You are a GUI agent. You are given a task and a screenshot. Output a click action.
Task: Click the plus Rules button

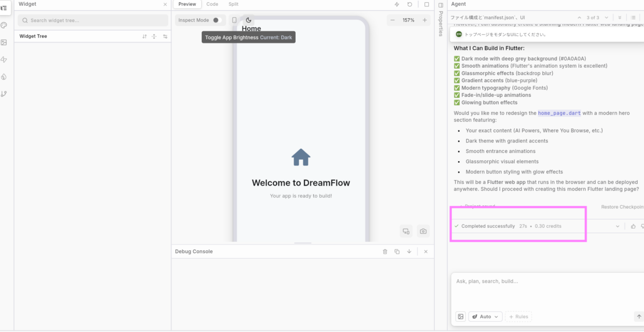coord(518,316)
